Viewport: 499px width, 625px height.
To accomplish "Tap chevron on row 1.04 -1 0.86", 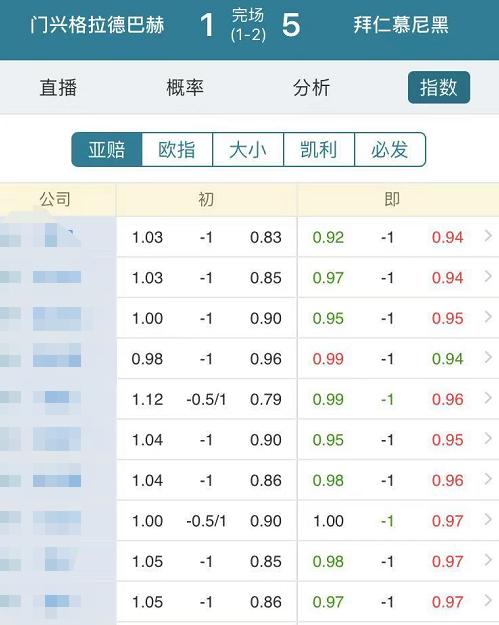I will click(488, 479).
